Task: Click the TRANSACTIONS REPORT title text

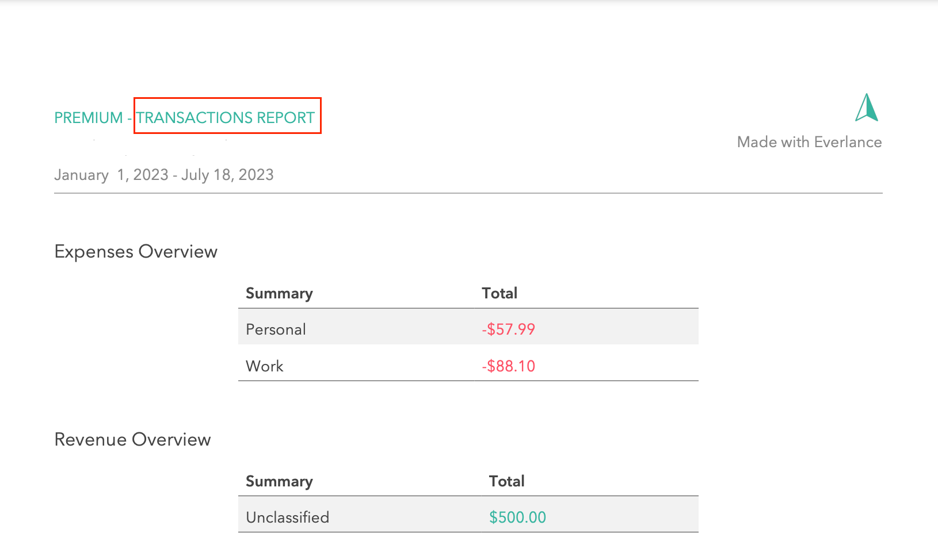Action: point(226,117)
